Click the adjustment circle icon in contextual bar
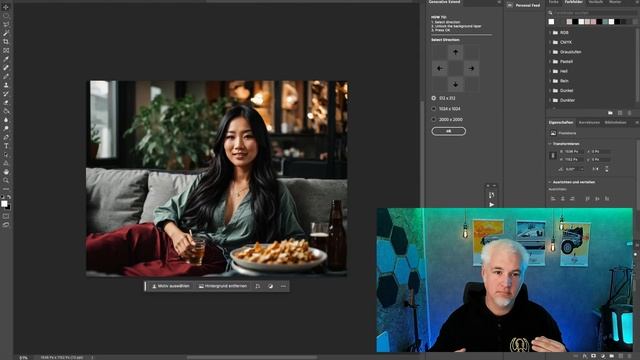The width and height of the screenshot is (640, 360). pos(271,286)
